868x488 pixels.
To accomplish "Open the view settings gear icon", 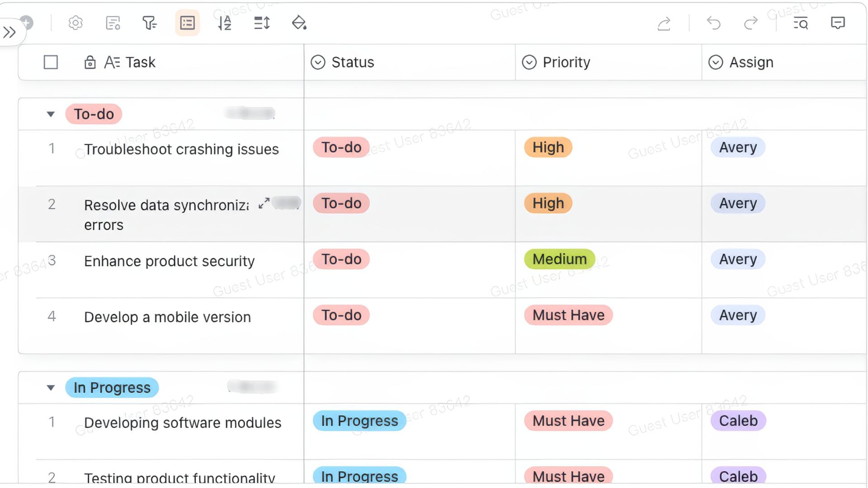I will tap(75, 23).
